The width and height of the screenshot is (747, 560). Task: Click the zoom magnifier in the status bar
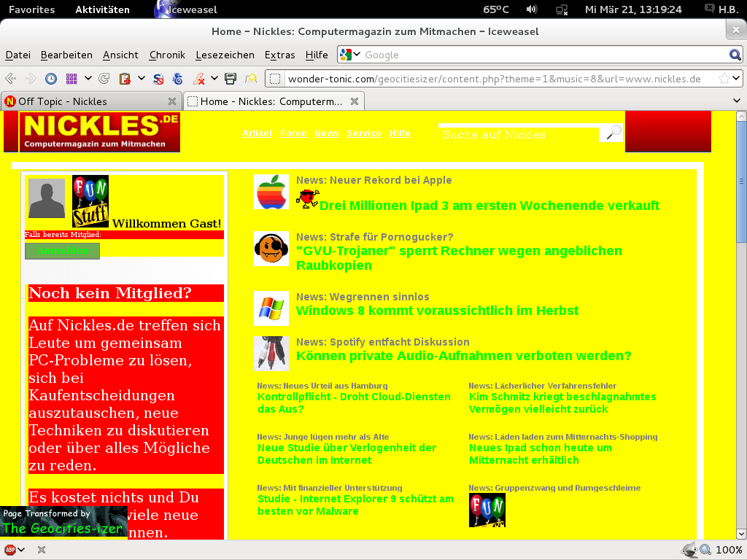coord(705,550)
